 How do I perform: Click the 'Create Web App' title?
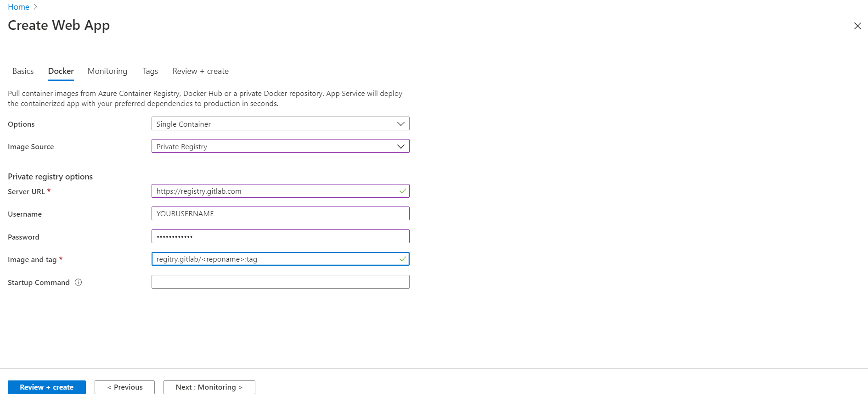coord(59,25)
